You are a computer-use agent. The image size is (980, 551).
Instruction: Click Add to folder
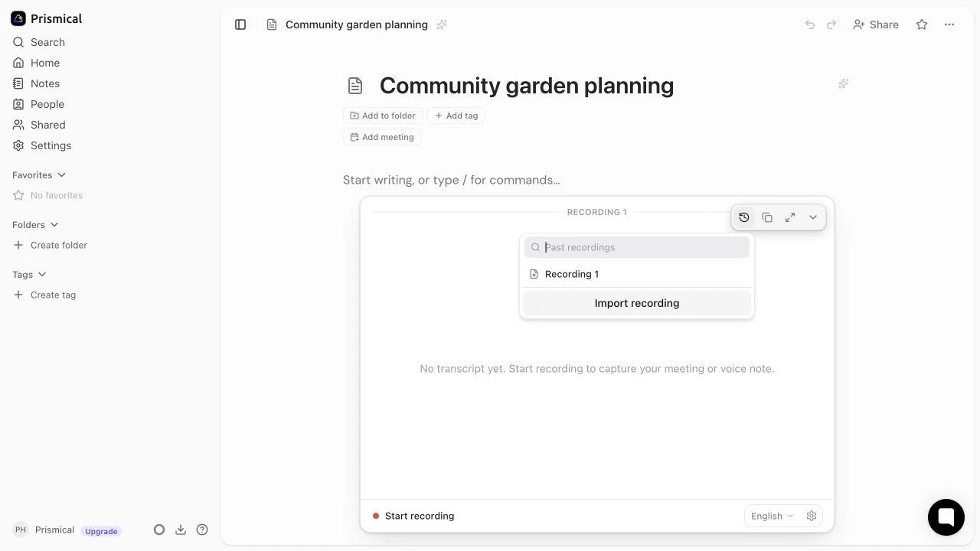tap(382, 116)
